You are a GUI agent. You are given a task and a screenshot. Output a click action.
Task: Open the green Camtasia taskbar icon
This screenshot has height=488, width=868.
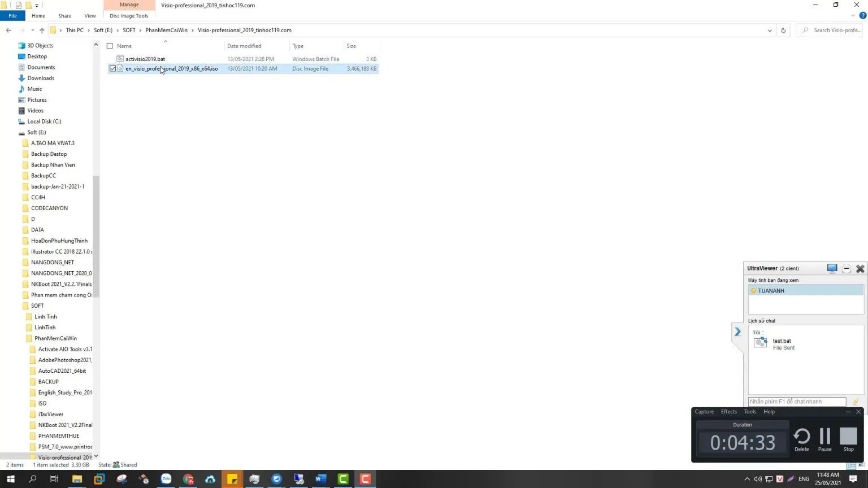click(x=343, y=479)
